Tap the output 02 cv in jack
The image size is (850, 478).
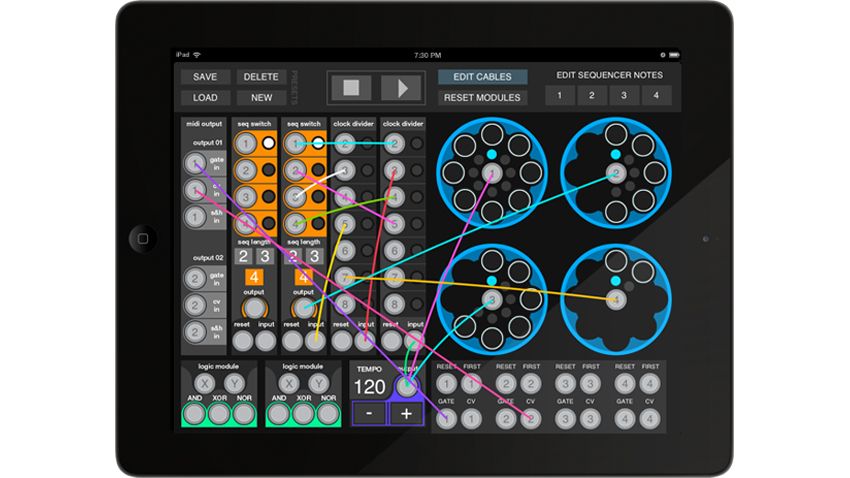[x=195, y=305]
